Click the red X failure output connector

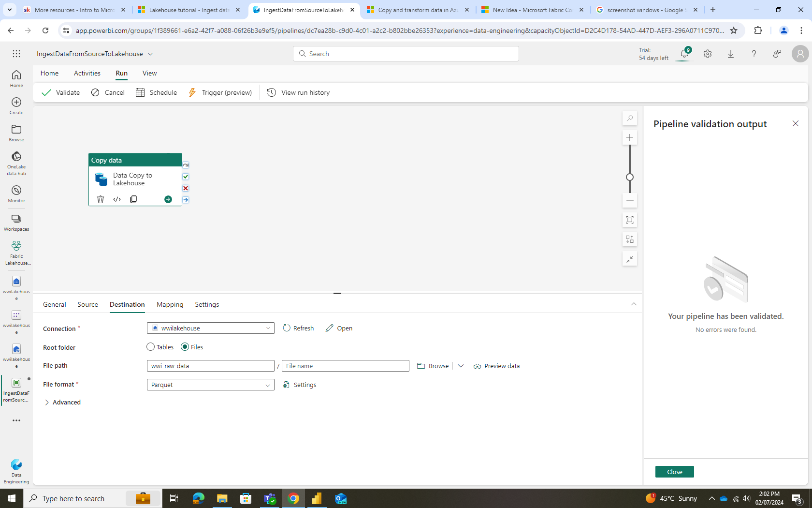[186, 188]
